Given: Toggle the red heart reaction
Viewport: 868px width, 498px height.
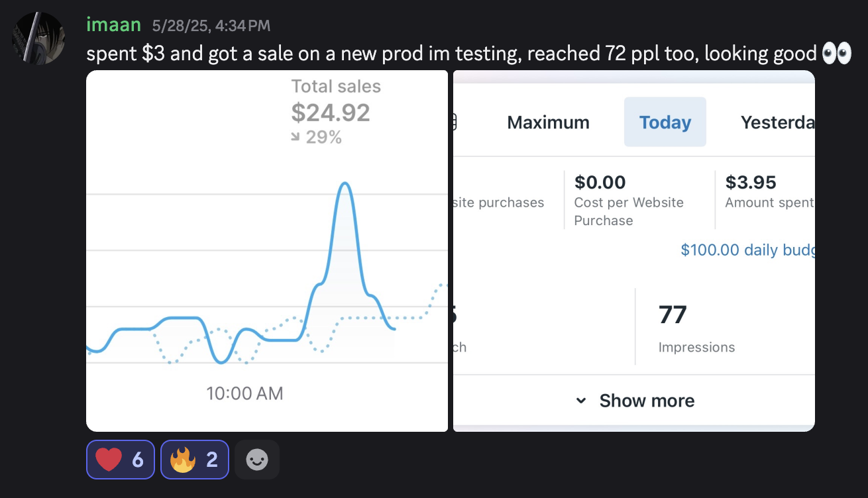Looking at the screenshot, I should (x=120, y=460).
